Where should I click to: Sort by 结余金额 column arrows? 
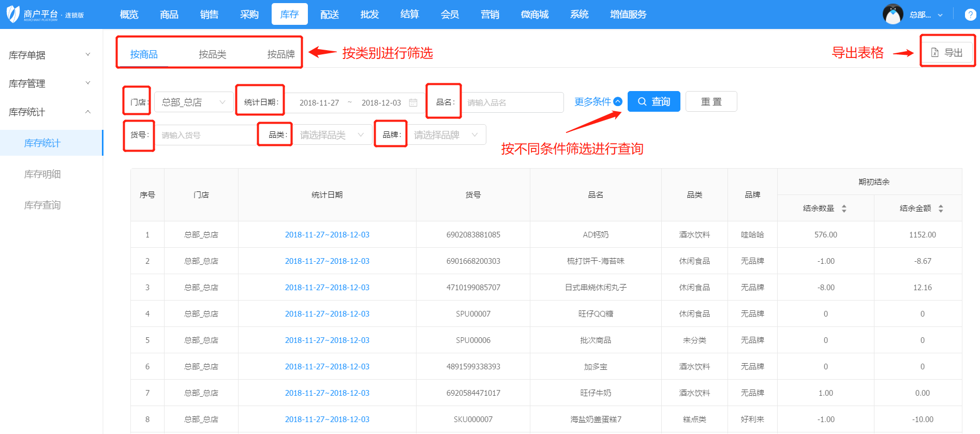click(x=941, y=208)
